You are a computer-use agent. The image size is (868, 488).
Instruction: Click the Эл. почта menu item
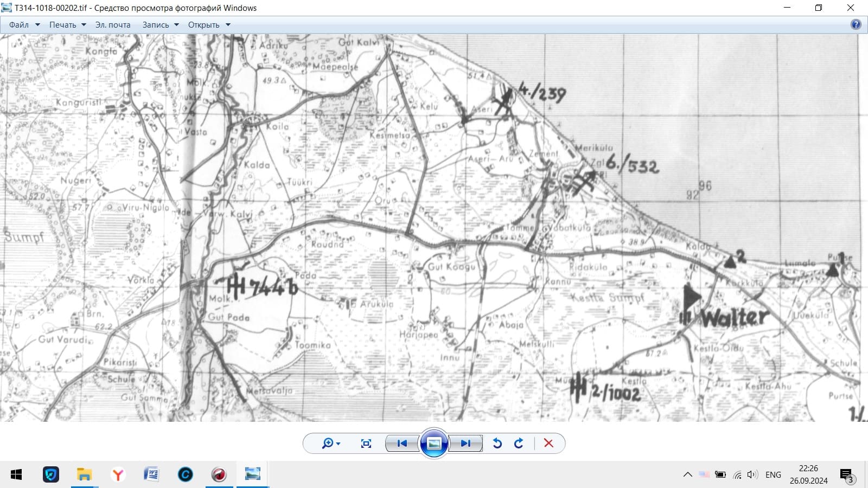(113, 25)
